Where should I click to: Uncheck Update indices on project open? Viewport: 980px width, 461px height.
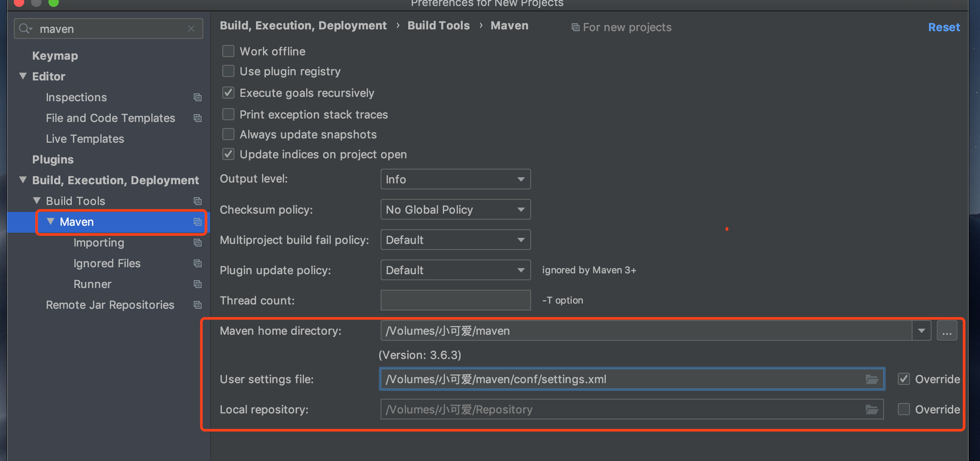click(228, 154)
